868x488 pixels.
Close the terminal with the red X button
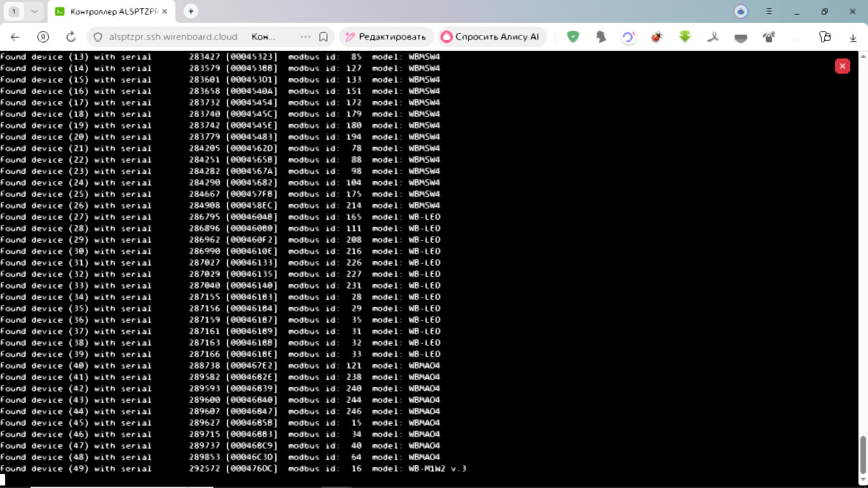tap(842, 66)
